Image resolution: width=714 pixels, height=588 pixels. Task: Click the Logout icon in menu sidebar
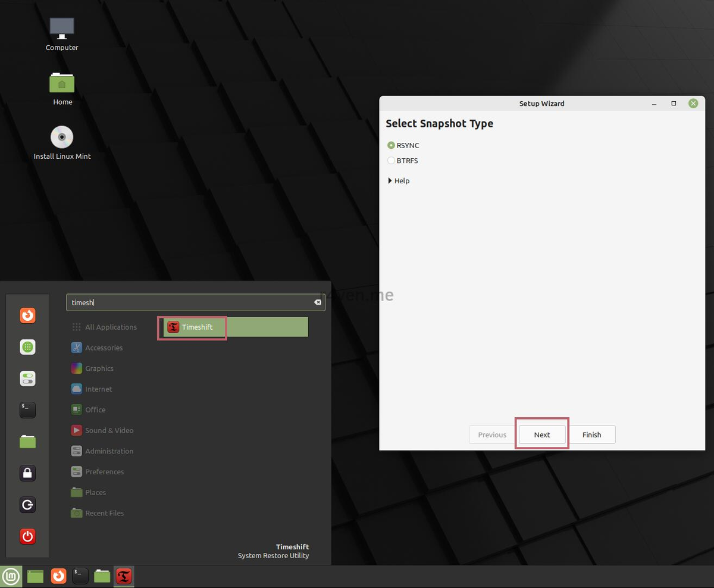pyautogui.click(x=28, y=505)
